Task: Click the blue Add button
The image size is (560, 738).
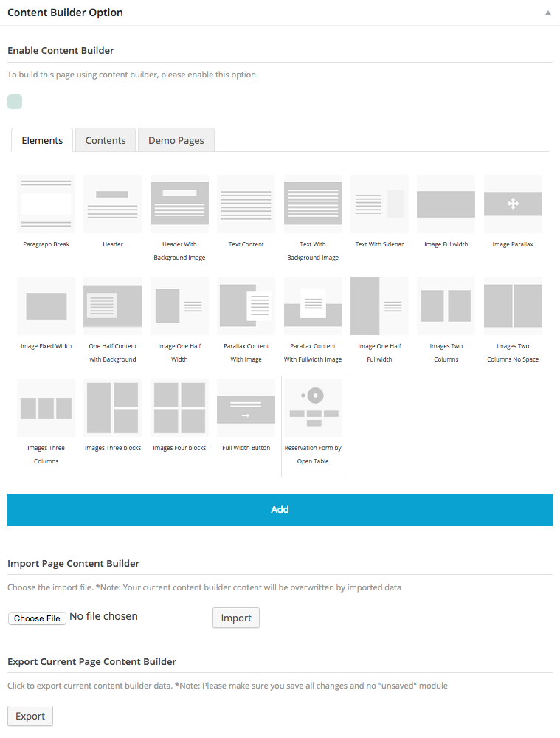Action: tap(280, 509)
